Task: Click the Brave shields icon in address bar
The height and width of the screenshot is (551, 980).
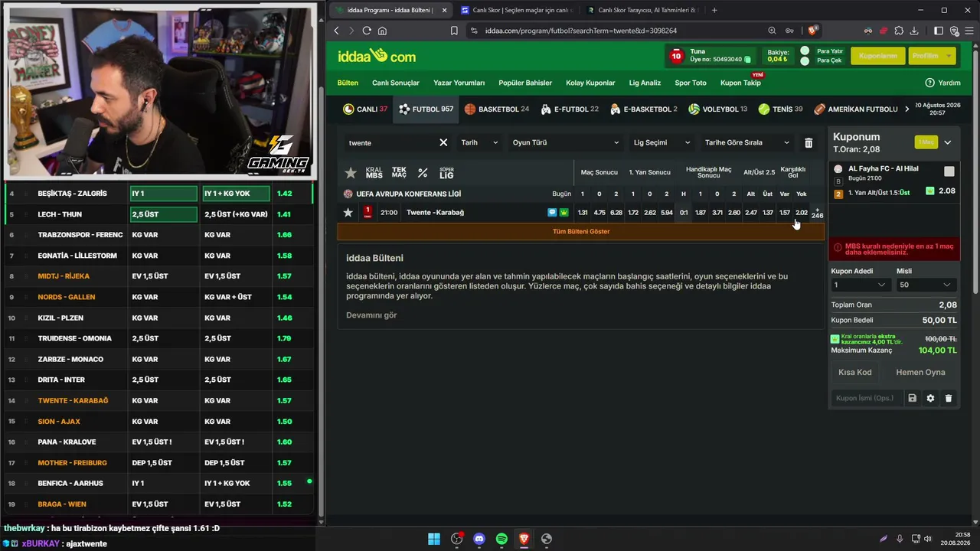Action: (x=813, y=31)
